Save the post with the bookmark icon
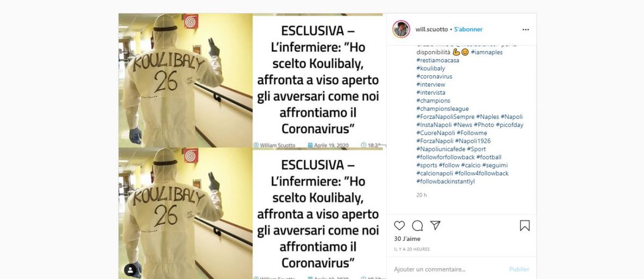The height and width of the screenshot is (279, 644). [x=525, y=226]
